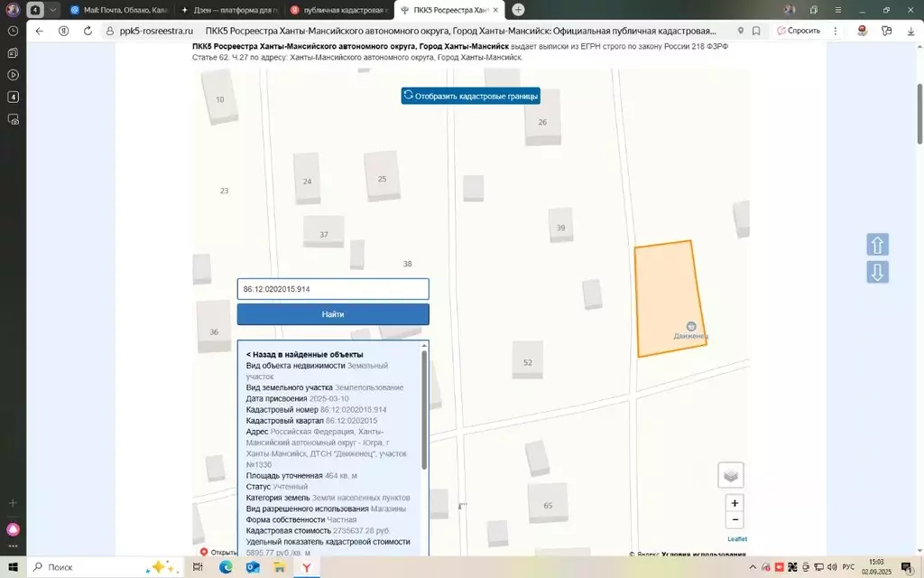Bookmark the current page

pos(756,30)
